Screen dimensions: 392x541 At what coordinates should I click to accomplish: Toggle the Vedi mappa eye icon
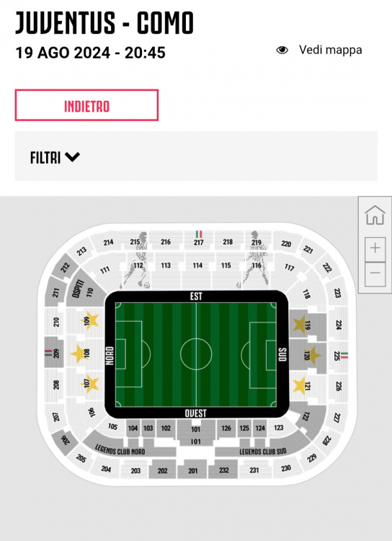(282, 50)
